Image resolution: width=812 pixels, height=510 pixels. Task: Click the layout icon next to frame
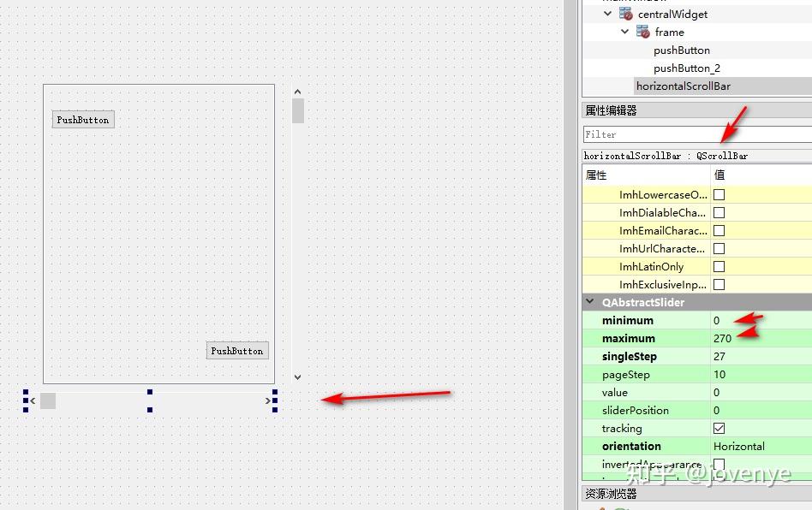coord(642,32)
